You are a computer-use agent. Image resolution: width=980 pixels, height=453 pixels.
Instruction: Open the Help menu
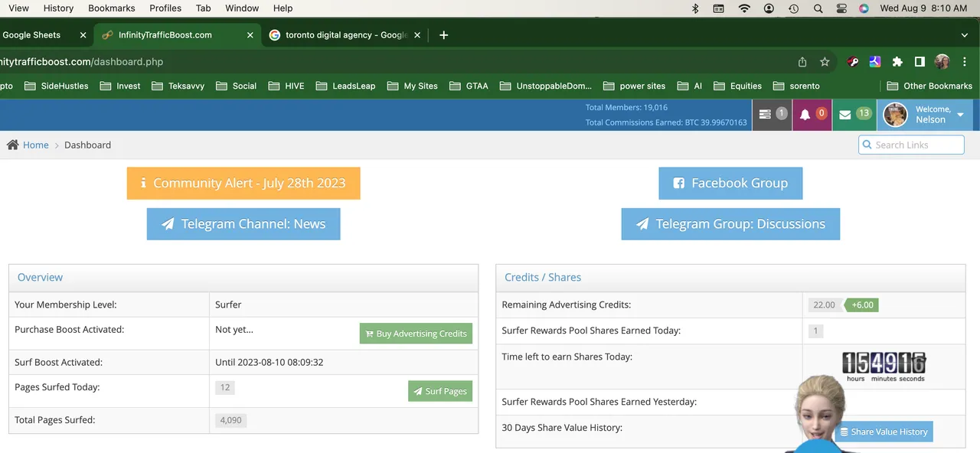click(x=283, y=8)
